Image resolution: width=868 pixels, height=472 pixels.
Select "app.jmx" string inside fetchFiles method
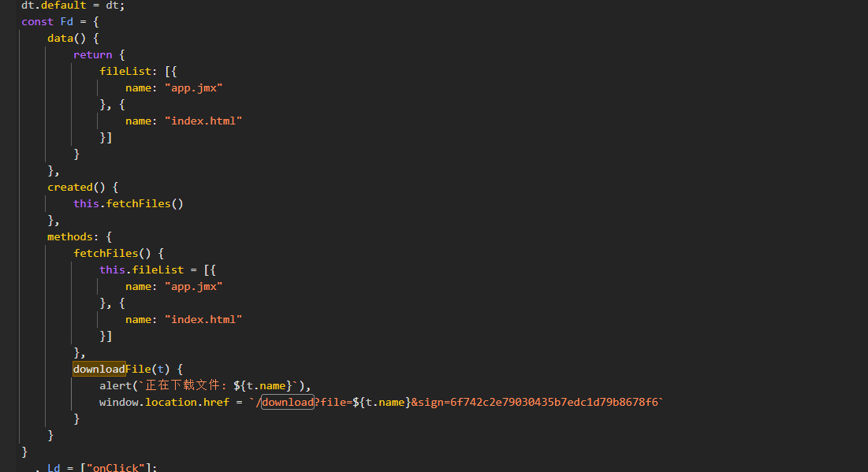click(193, 286)
